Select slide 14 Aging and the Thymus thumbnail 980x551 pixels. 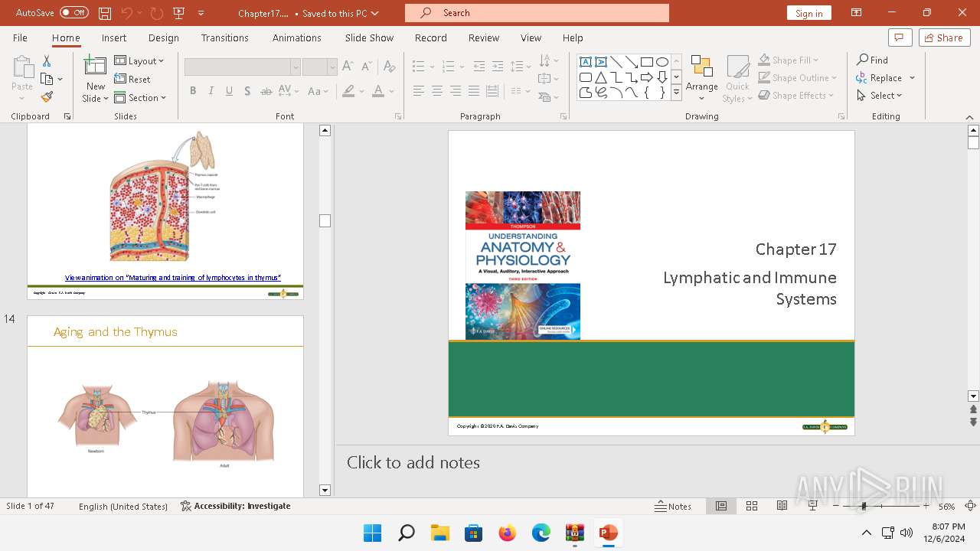[x=165, y=406]
